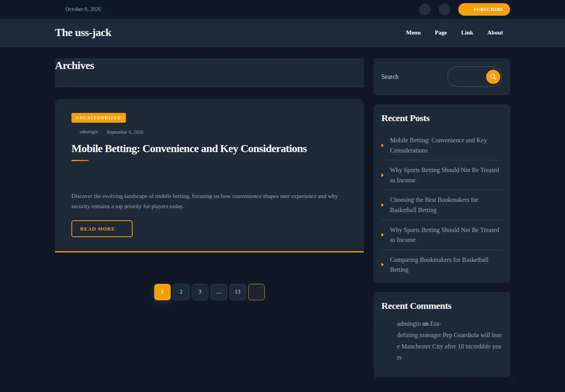
Task: Click the READ MORE button
Action: (x=102, y=229)
